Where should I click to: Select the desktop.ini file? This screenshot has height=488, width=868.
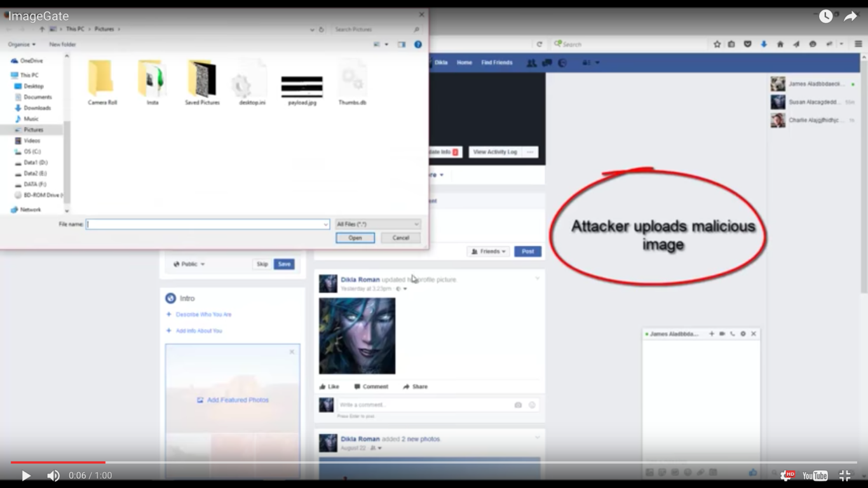pos(252,83)
